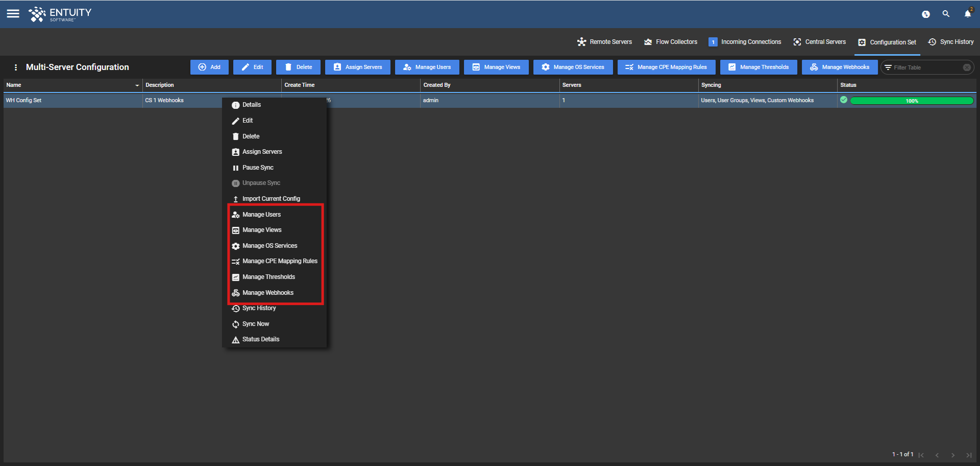Image resolution: width=980 pixels, height=466 pixels.
Task: Click the 100% sync progress bar
Action: tap(912, 101)
